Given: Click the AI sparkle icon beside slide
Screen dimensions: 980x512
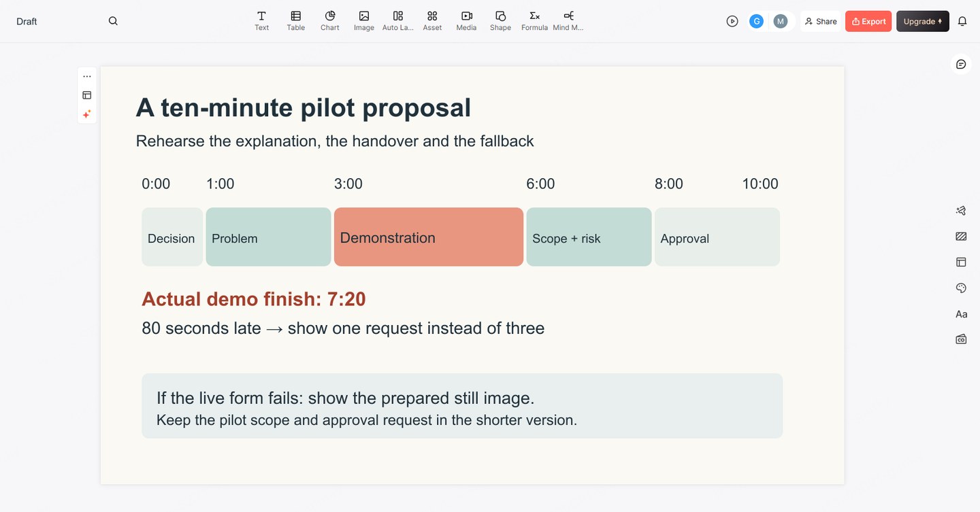Looking at the screenshot, I should 87,114.
